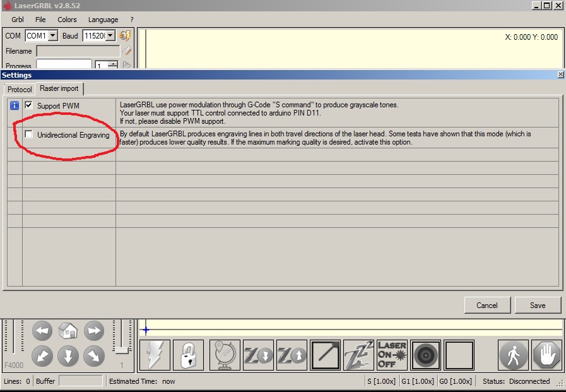
Task: Select the Raster import tab
Action: [59, 88]
